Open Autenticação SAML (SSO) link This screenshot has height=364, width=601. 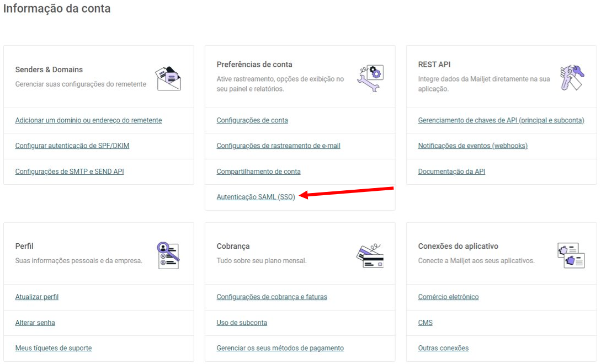(x=256, y=197)
